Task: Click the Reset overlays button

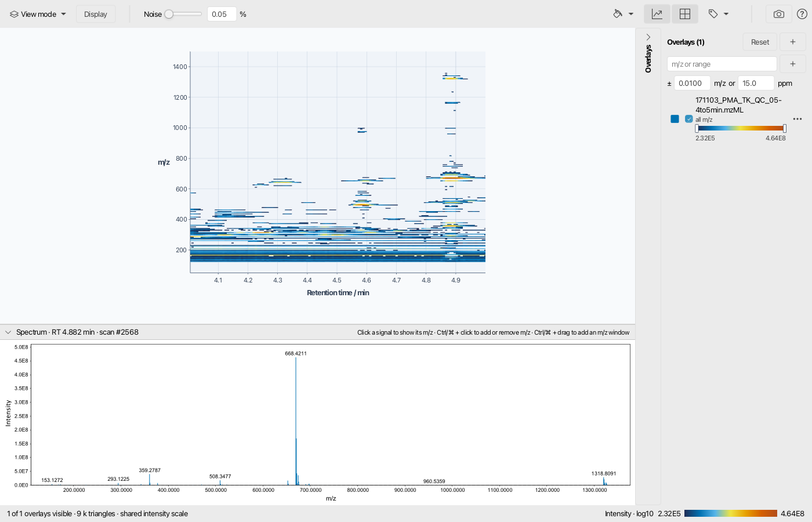Action: click(x=760, y=42)
